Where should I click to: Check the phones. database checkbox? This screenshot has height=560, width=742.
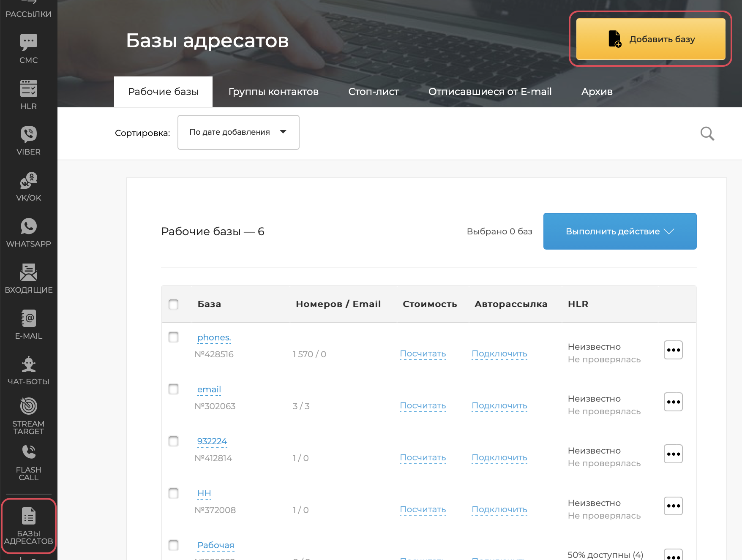pyautogui.click(x=173, y=337)
